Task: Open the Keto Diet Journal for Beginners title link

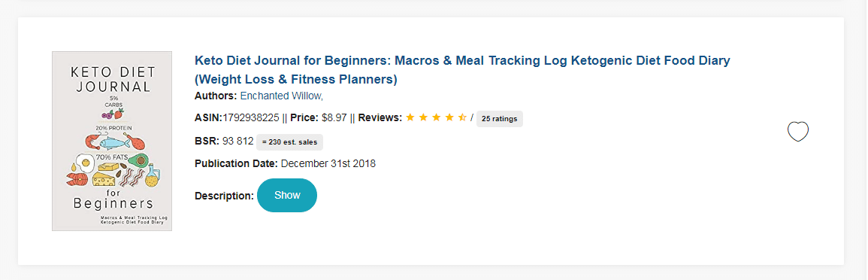Action: [x=462, y=70]
